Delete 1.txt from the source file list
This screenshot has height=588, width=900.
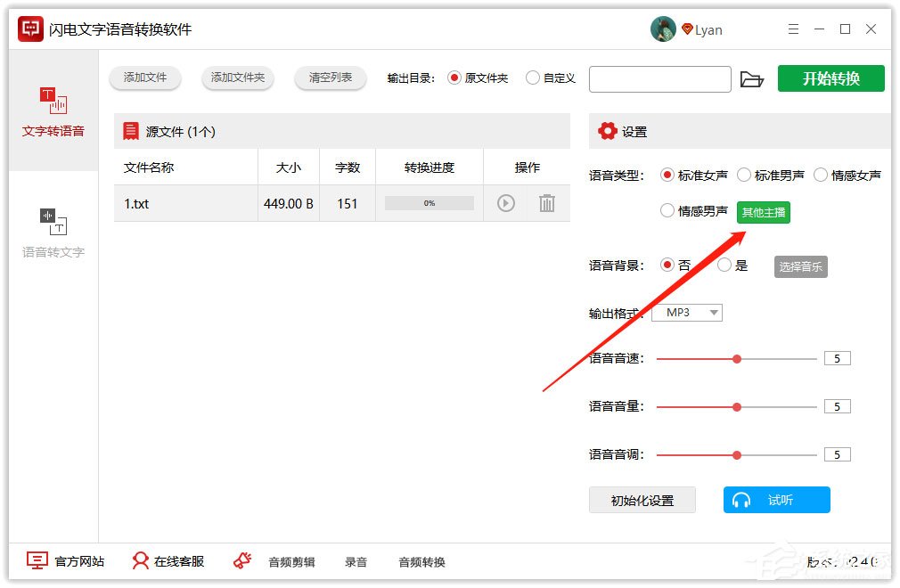(x=546, y=203)
